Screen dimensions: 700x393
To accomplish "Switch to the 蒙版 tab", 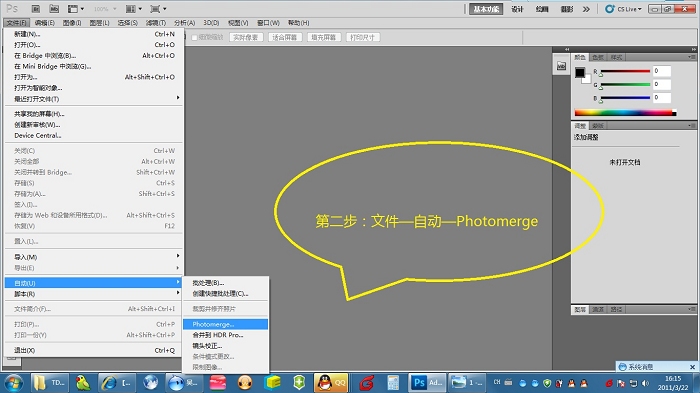I will click(598, 126).
